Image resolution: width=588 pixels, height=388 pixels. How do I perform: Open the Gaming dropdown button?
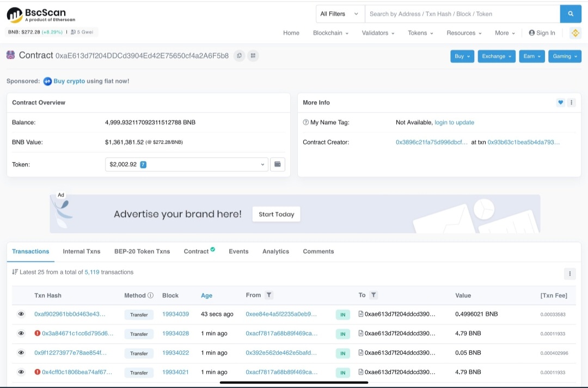565,56
